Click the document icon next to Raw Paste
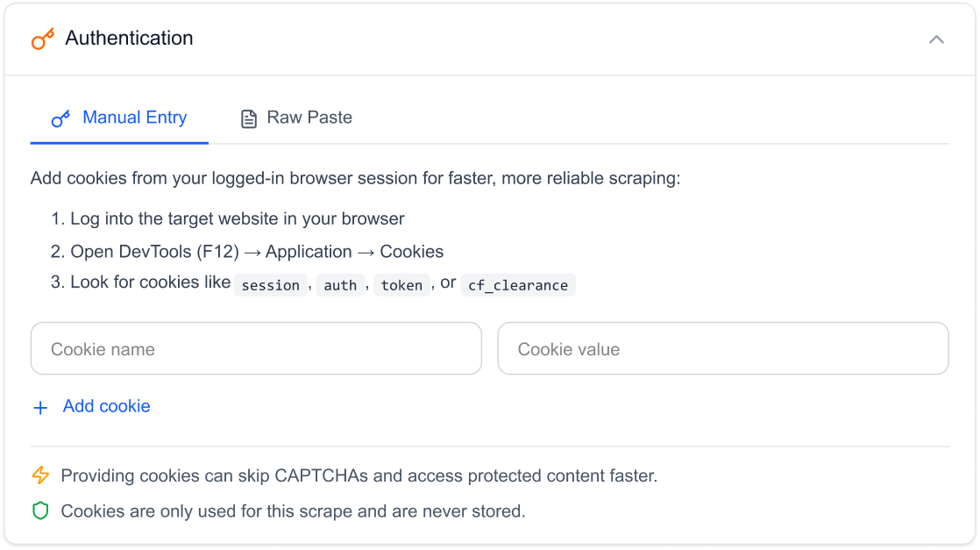The height and width of the screenshot is (550, 980). click(x=247, y=118)
